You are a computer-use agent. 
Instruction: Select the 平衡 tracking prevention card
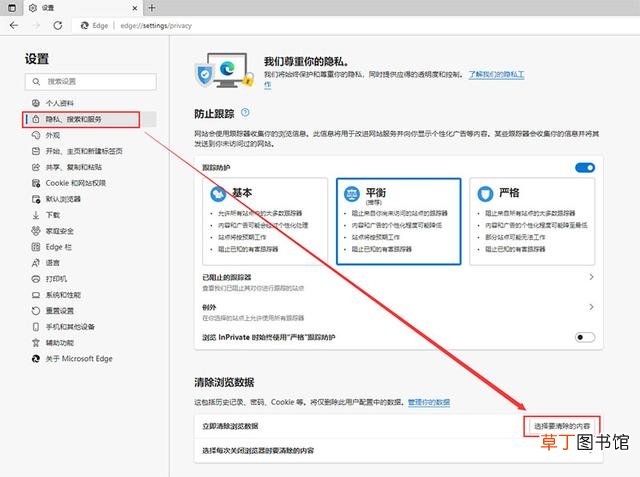click(399, 221)
